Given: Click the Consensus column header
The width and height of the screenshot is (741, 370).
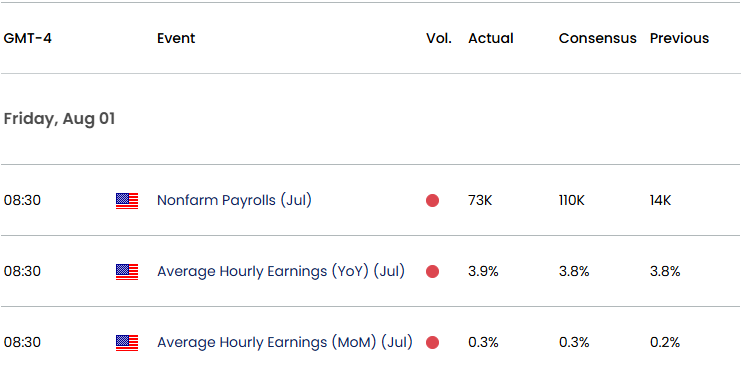Looking at the screenshot, I should point(598,38).
